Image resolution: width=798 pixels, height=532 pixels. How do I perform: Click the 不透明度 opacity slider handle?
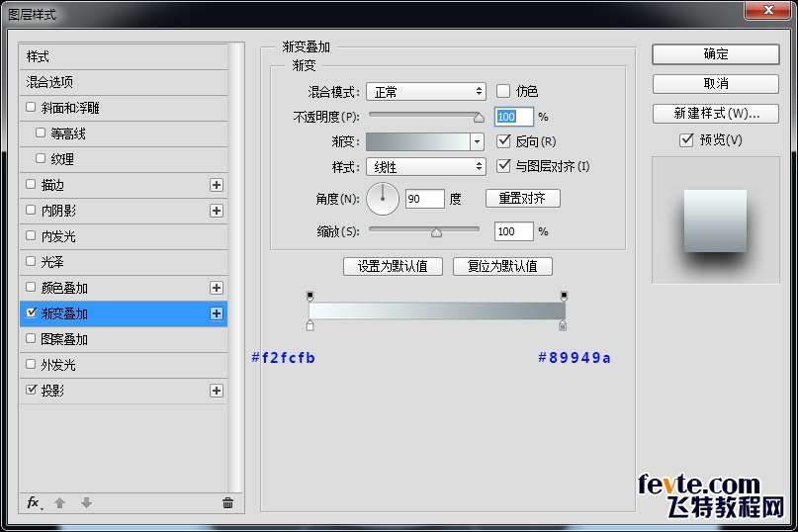click(479, 118)
